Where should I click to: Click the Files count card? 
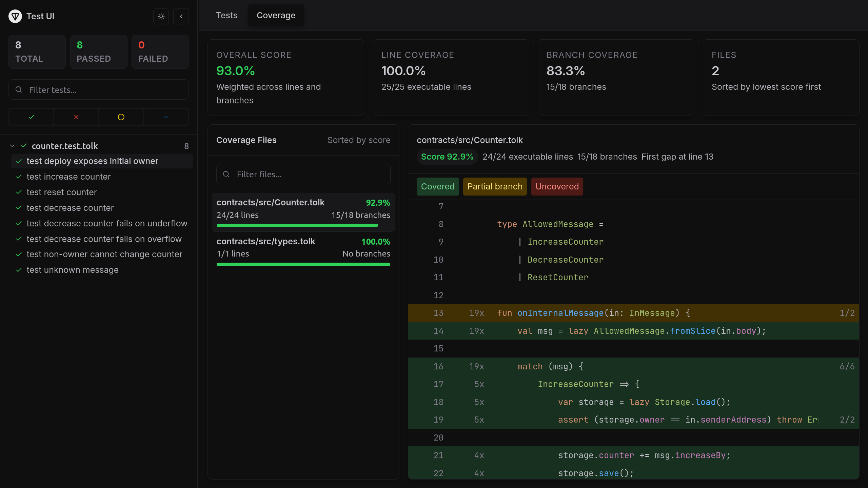[781, 78]
